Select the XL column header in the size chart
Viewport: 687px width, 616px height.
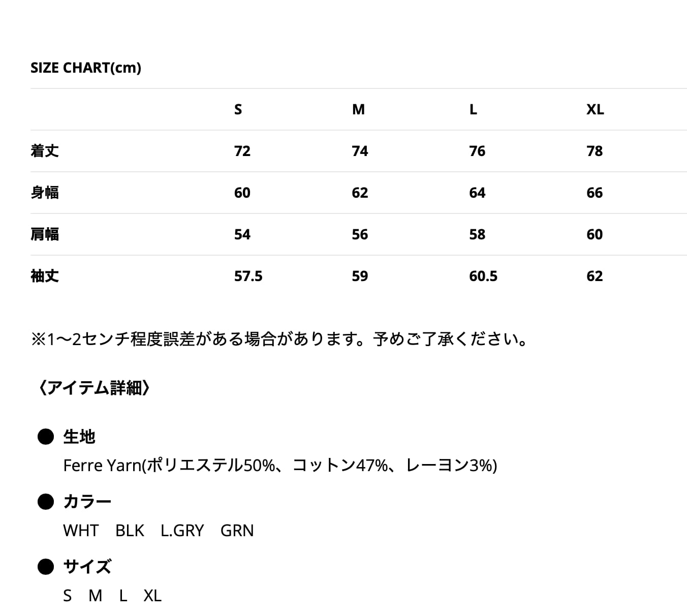(x=595, y=109)
